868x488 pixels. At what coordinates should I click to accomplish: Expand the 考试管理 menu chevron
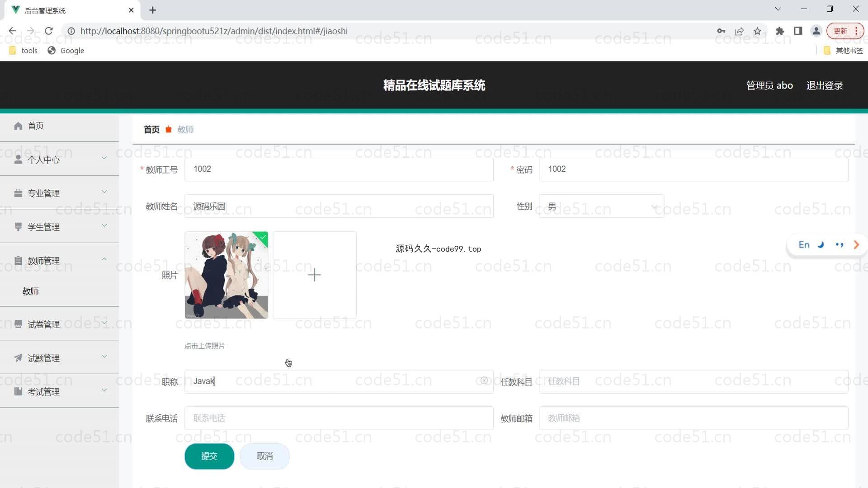(104, 389)
